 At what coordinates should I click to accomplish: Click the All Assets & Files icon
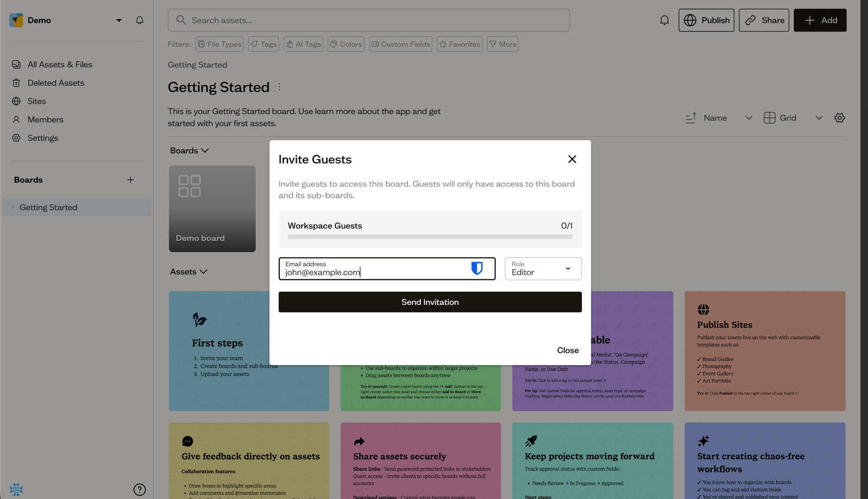[x=16, y=65]
